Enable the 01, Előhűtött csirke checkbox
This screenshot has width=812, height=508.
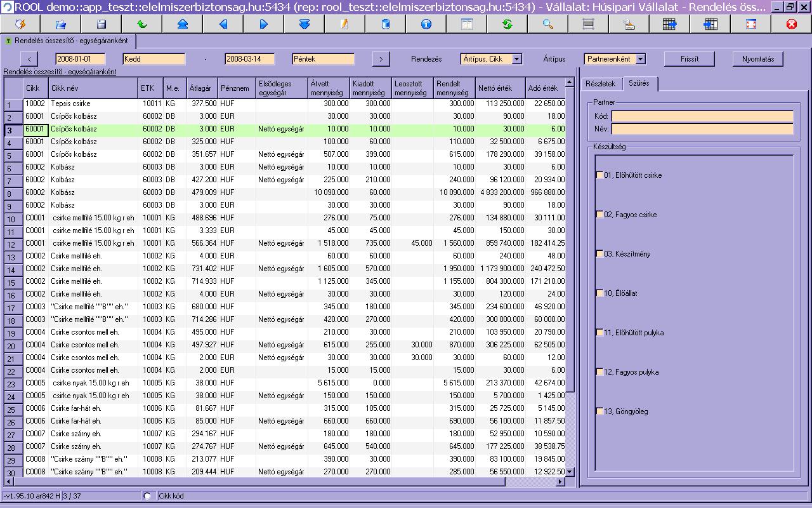(600, 175)
